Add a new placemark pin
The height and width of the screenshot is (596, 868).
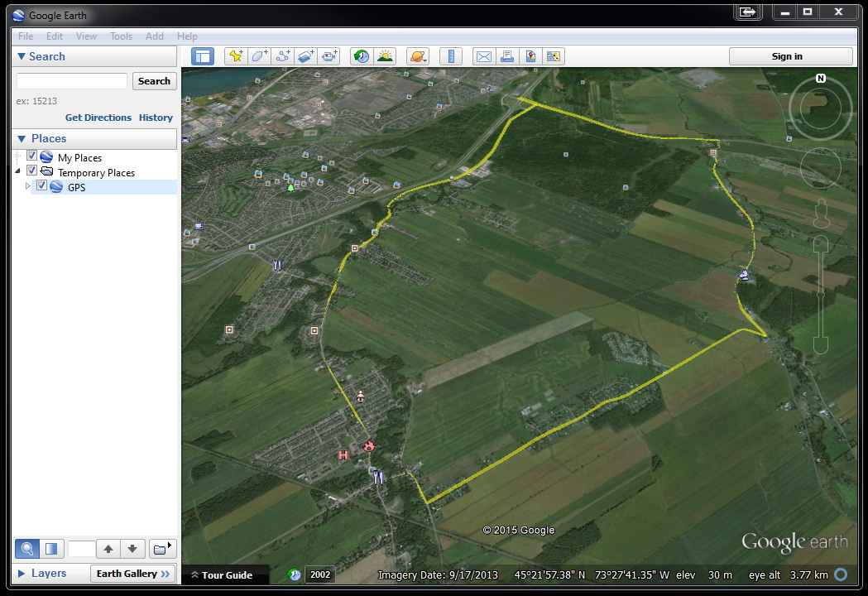pos(237,56)
